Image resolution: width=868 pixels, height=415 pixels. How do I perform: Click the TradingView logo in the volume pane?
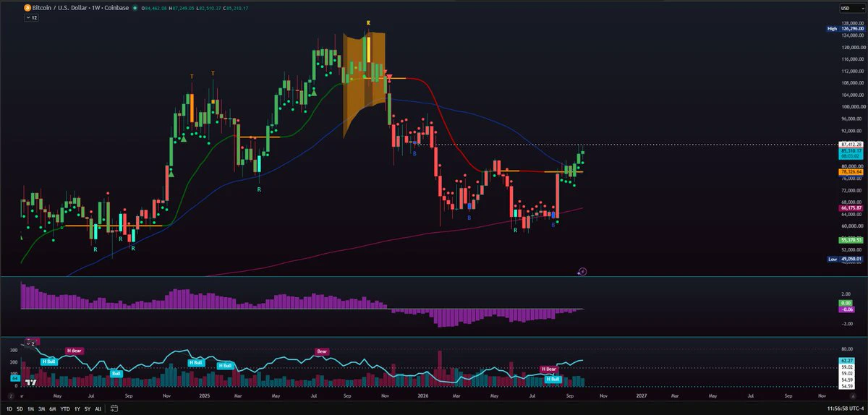click(x=31, y=382)
